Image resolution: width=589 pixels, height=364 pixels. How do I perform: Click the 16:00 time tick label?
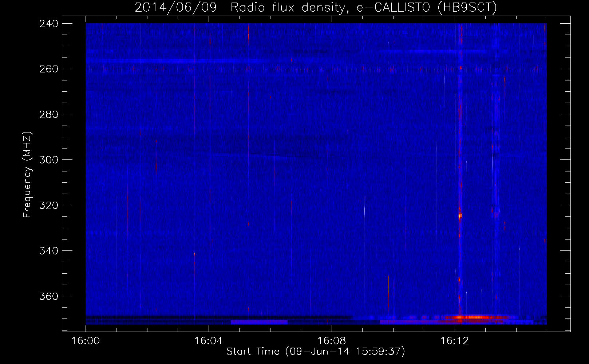click(86, 341)
